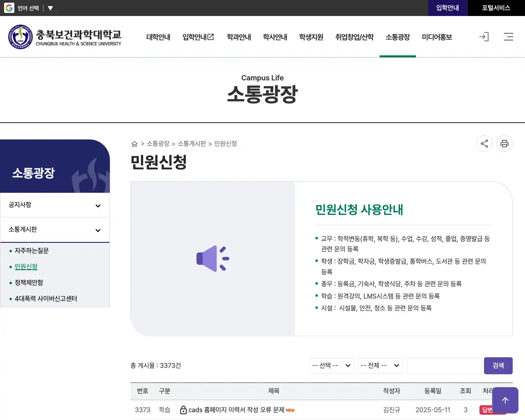This screenshot has width=525, height=420.
Task: Open the 대학안내 main menu
Action: tap(158, 37)
